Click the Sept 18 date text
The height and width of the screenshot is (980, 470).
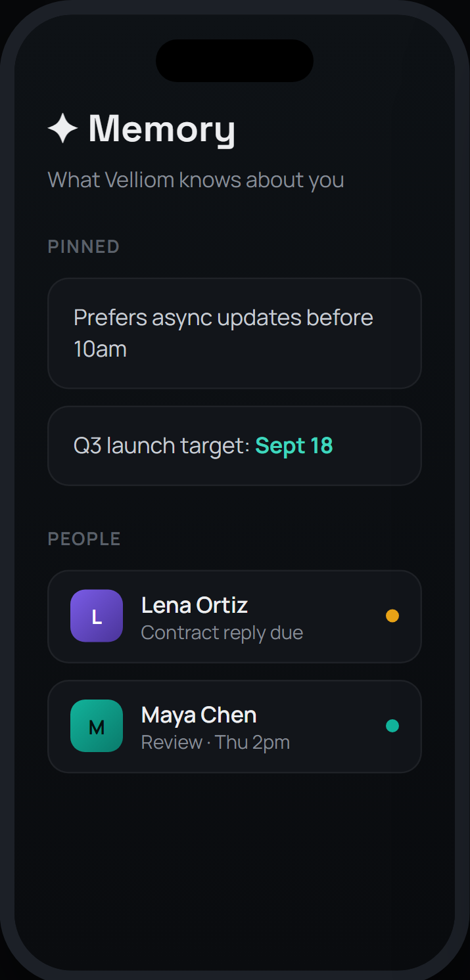pos(294,446)
